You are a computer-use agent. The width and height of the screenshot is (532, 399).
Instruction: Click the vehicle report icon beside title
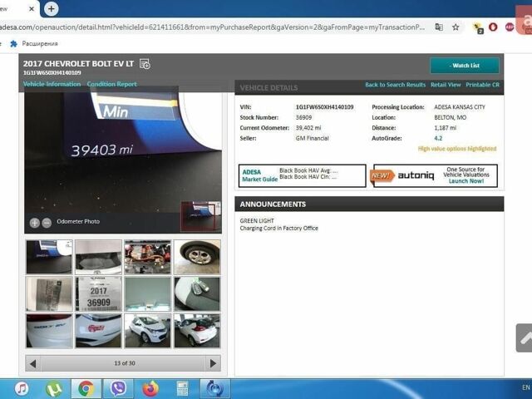(x=145, y=64)
